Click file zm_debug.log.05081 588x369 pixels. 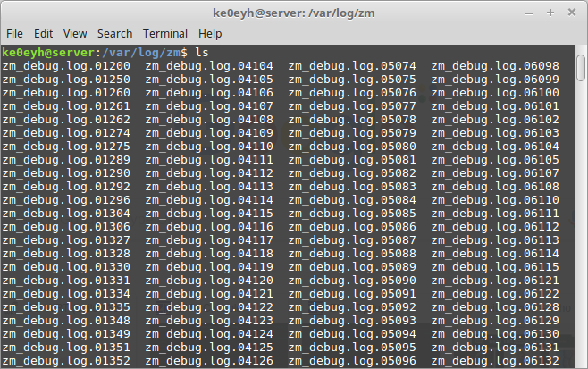pos(352,160)
